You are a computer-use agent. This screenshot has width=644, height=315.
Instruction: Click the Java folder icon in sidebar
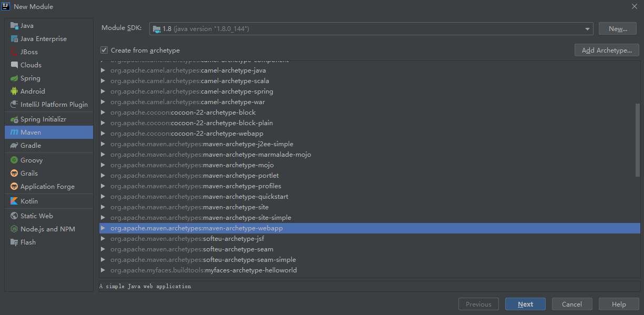(14, 26)
